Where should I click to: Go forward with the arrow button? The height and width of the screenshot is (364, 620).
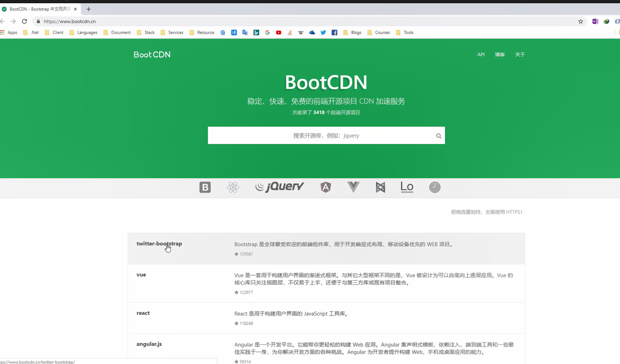[13, 21]
